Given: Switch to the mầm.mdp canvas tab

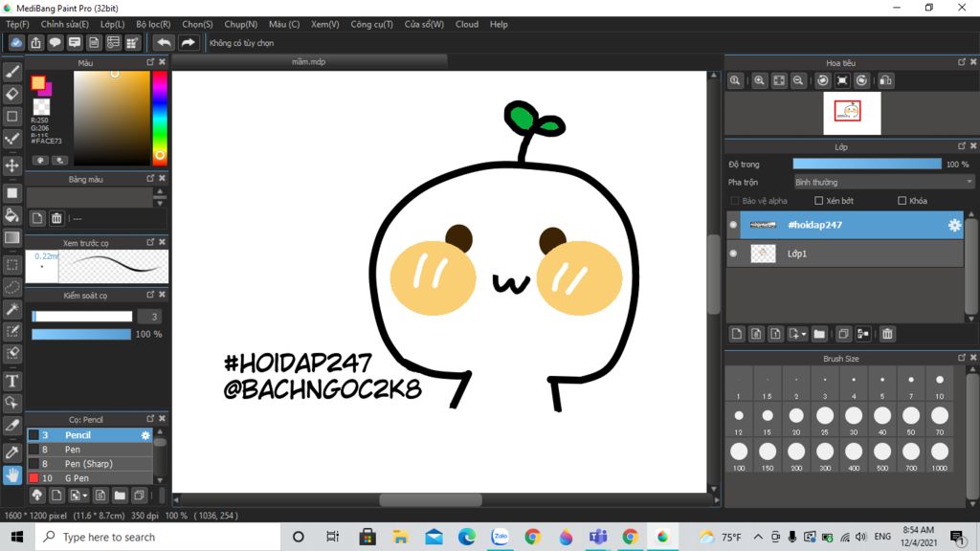Looking at the screenshot, I should (309, 62).
